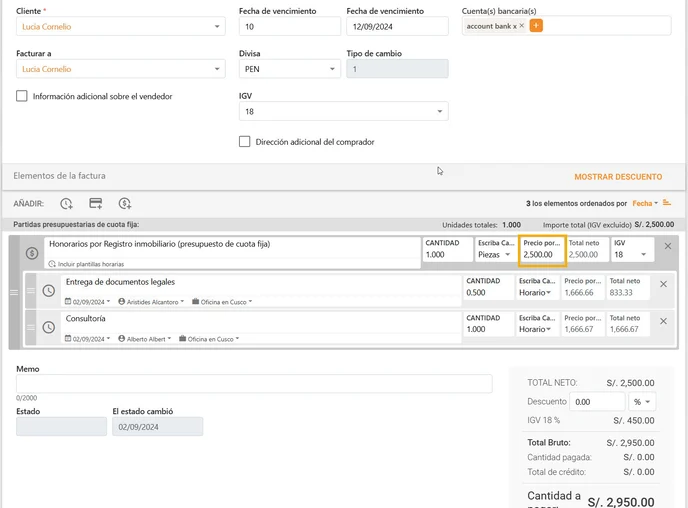Change user Alberto Albert
This screenshot has width=688, height=508.
[x=145, y=339]
